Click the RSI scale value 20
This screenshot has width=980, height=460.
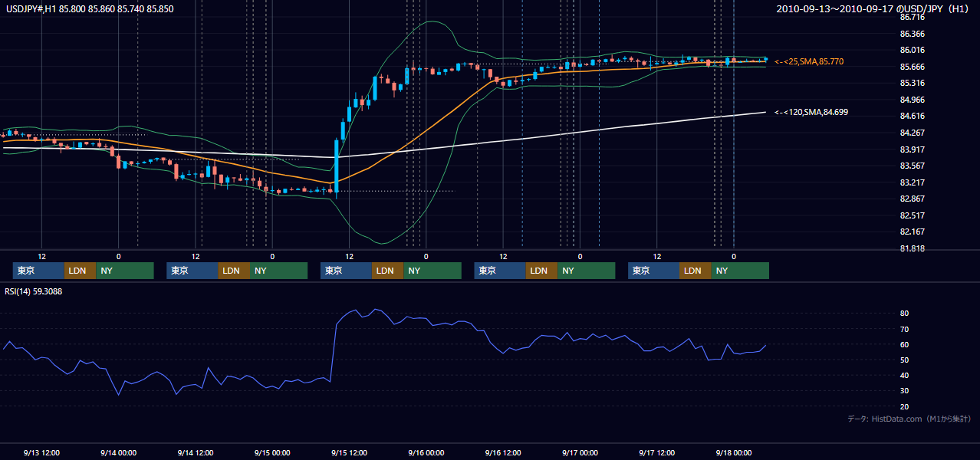tap(905, 406)
